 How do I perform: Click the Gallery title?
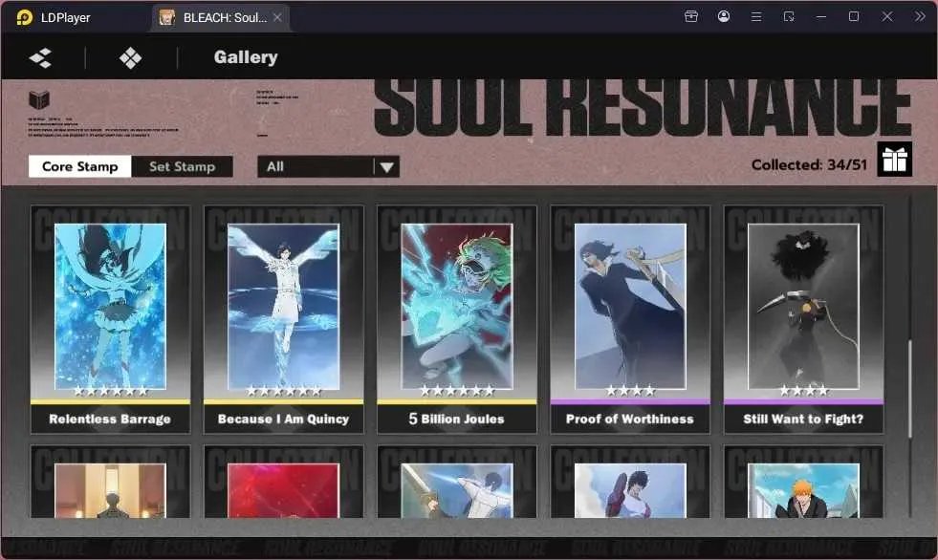pos(246,57)
